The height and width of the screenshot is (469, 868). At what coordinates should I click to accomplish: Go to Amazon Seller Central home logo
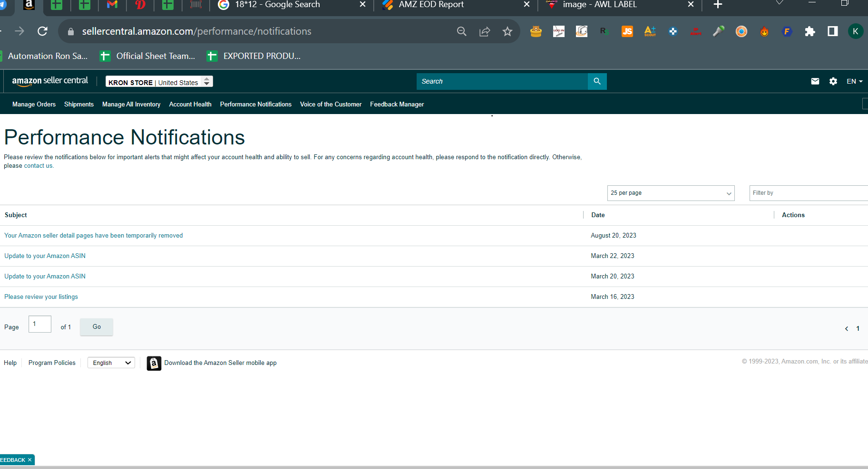[50, 81]
